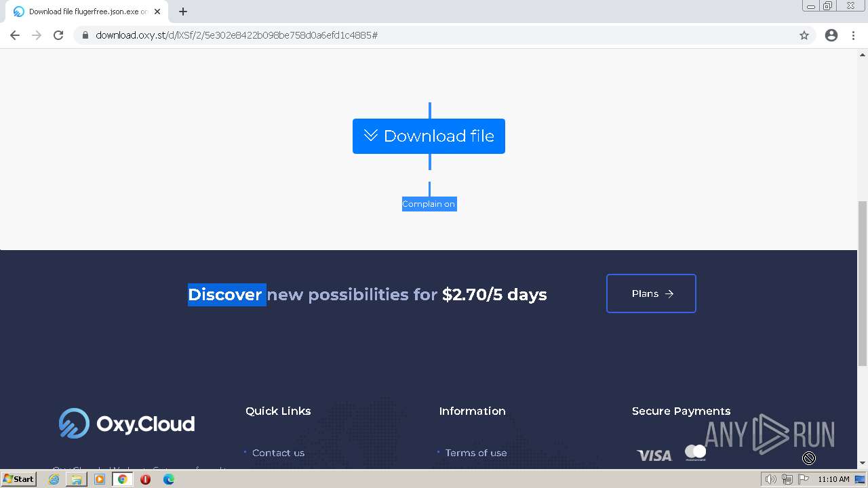Open the media player taskbar icon
868x488 pixels.
pyautogui.click(x=100, y=479)
